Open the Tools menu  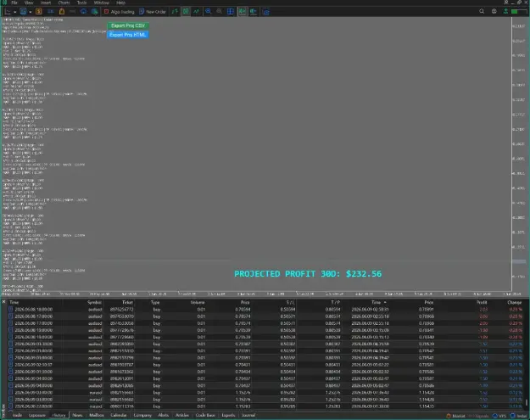[81, 3]
